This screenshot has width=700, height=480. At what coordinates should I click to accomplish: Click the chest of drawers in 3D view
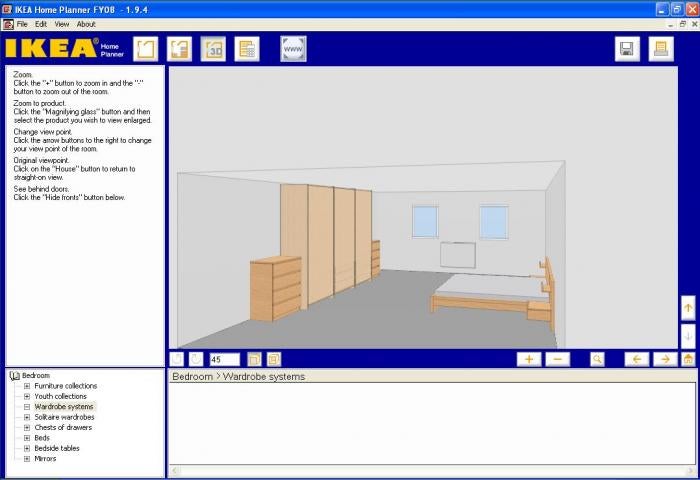tap(275, 288)
